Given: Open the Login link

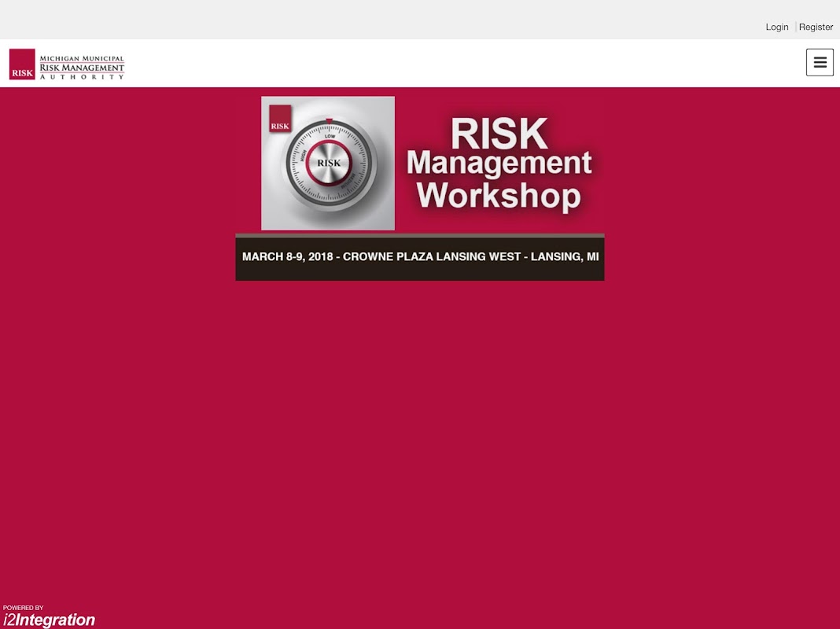Looking at the screenshot, I should tap(777, 27).
